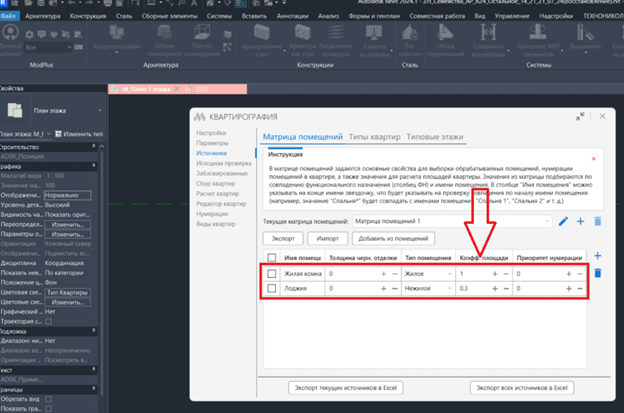The width and height of the screenshot is (624, 413).
Task: Switch to Типовые этажи tab
Action: pos(435,137)
